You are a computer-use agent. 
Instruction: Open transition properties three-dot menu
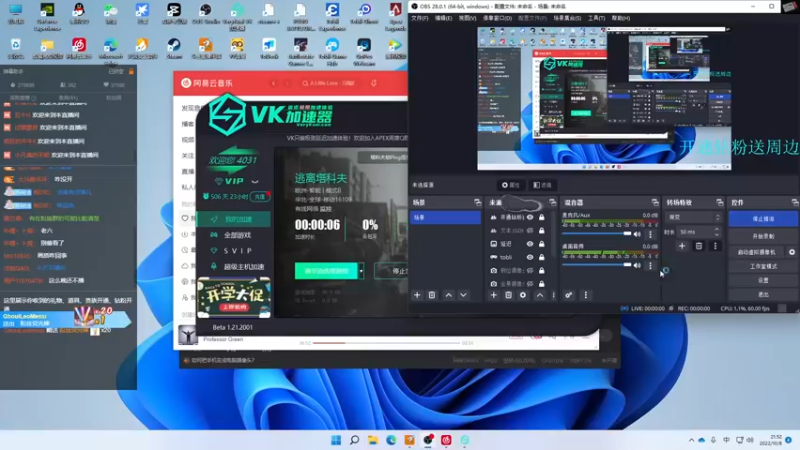click(x=715, y=246)
